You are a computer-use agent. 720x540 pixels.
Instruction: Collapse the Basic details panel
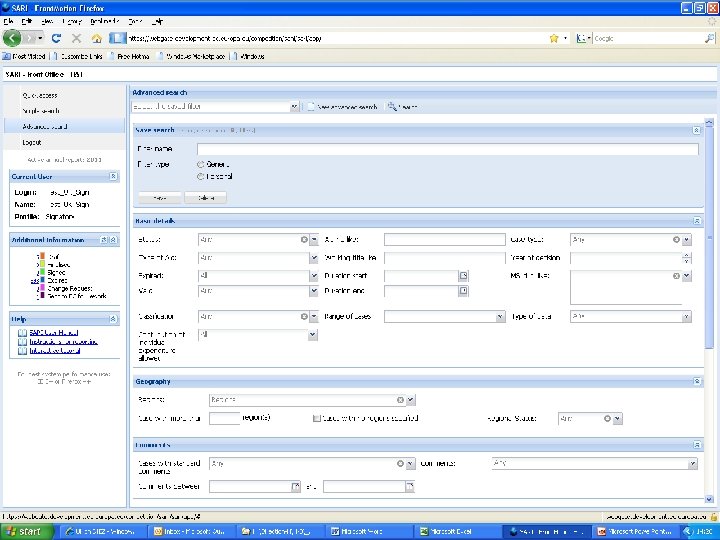(x=697, y=221)
